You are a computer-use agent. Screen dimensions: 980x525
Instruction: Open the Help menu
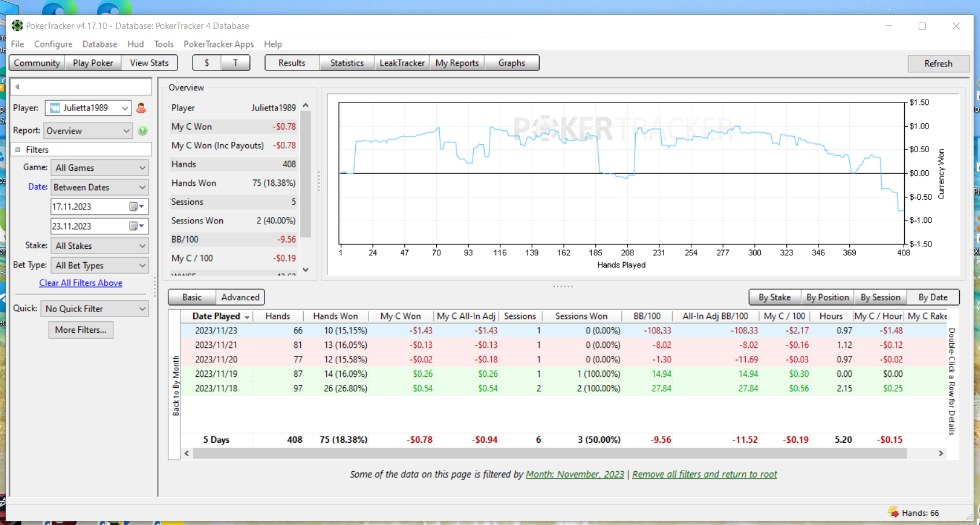(x=273, y=44)
